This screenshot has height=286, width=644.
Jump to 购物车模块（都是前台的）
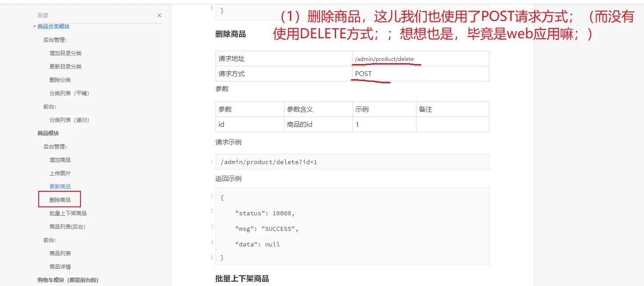coord(68,280)
